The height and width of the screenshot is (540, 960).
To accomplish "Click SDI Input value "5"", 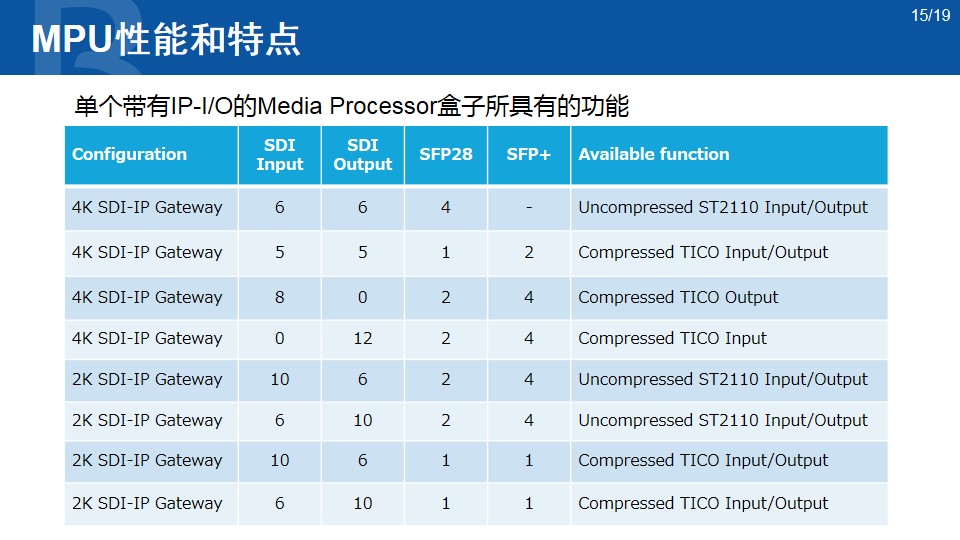I will click(280, 252).
